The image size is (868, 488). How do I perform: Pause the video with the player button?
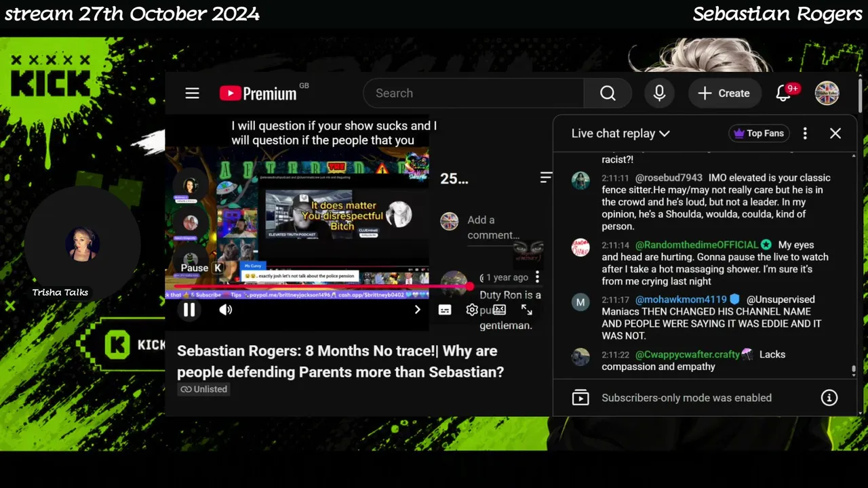pyautogui.click(x=189, y=310)
